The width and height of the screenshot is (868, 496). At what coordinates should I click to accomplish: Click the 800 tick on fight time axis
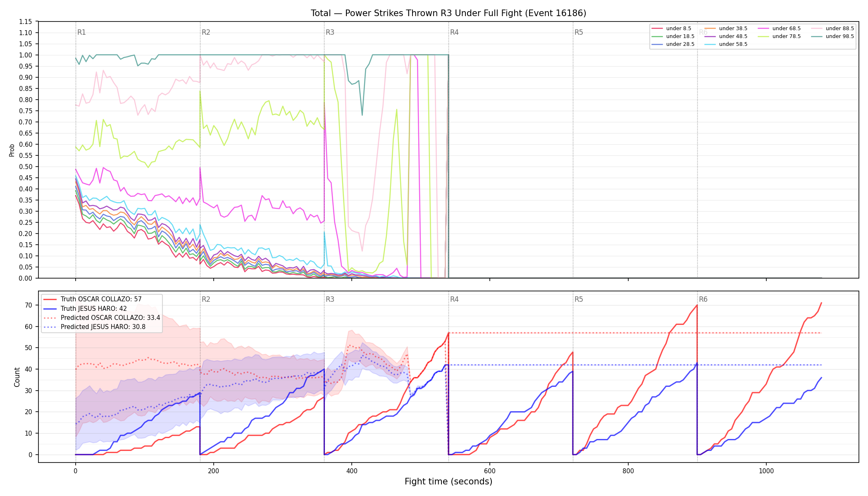click(x=628, y=471)
